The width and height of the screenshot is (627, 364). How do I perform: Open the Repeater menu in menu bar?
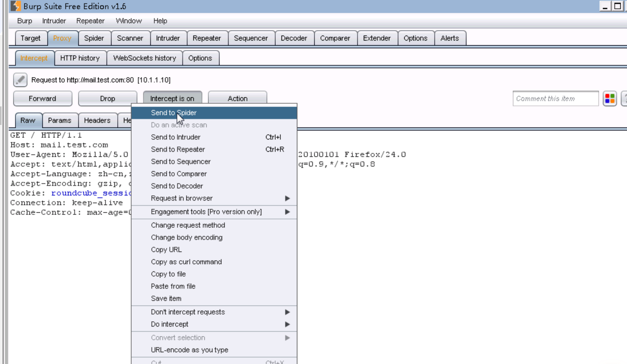pos(91,21)
